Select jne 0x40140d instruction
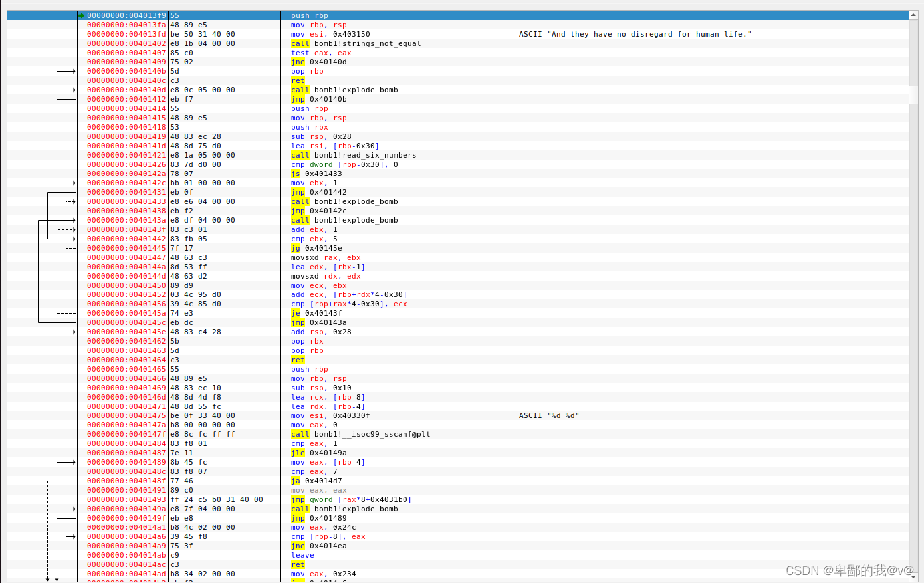Image resolution: width=924 pixels, height=583 pixels. click(x=318, y=62)
